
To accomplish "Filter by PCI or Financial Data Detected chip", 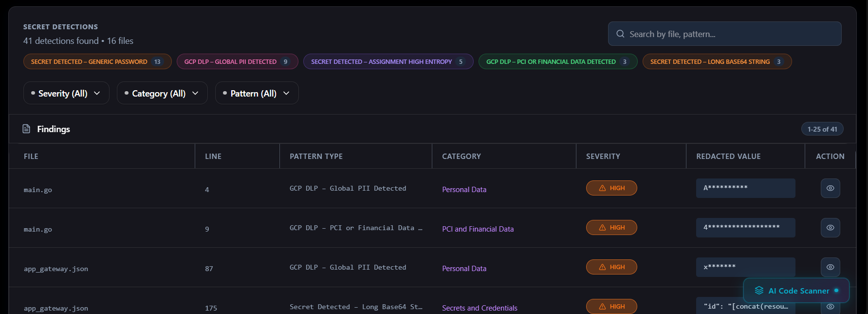I will (558, 61).
